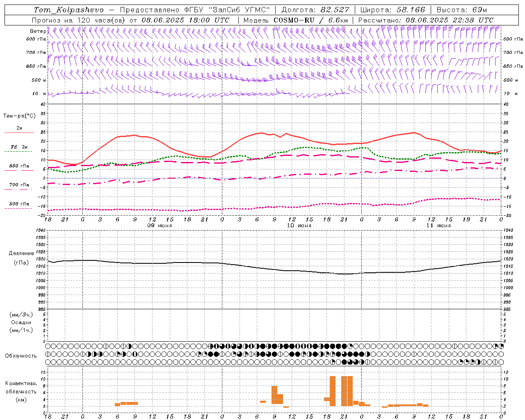Click the "10 м" wind level label at left
The height and width of the screenshot is (420, 525).
click(x=39, y=94)
